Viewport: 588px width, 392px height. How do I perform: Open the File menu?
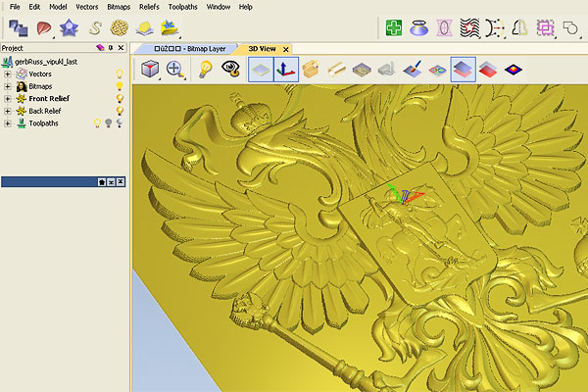tap(15, 7)
